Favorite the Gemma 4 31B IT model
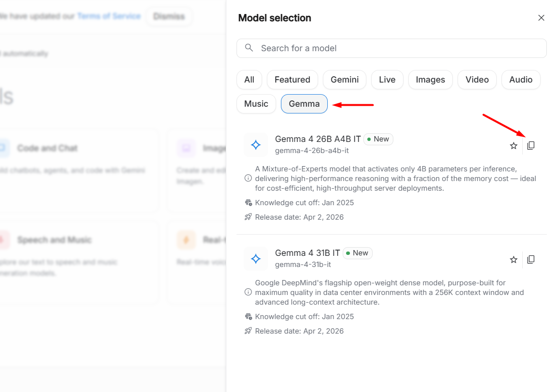 (514, 260)
